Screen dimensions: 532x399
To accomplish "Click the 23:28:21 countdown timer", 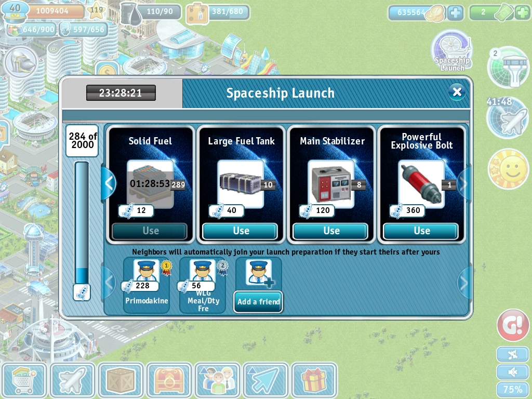I will click(x=121, y=92).
